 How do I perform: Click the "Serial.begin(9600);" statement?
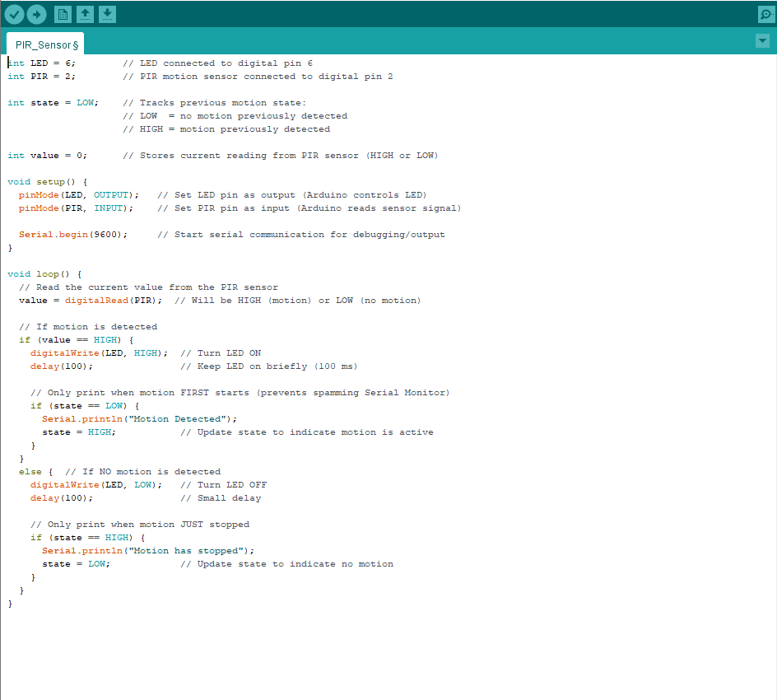pos(72,235)
